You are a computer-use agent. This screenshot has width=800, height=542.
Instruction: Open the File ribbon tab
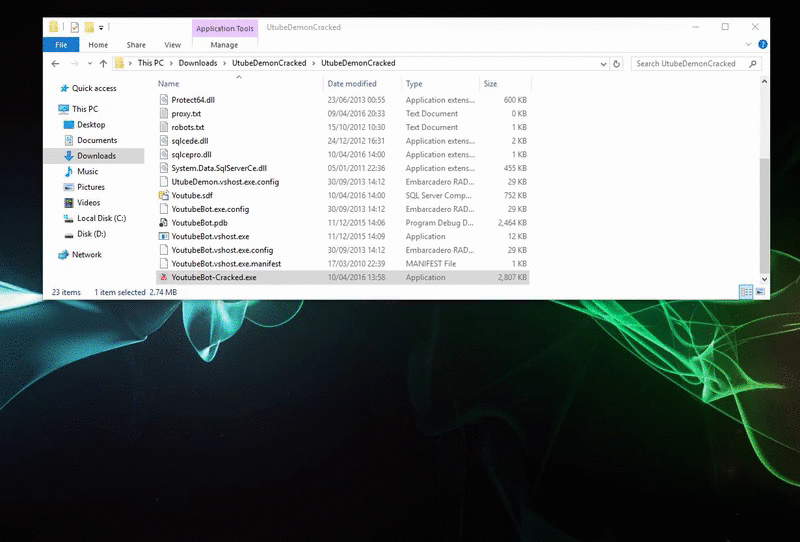tap(61, 45)
